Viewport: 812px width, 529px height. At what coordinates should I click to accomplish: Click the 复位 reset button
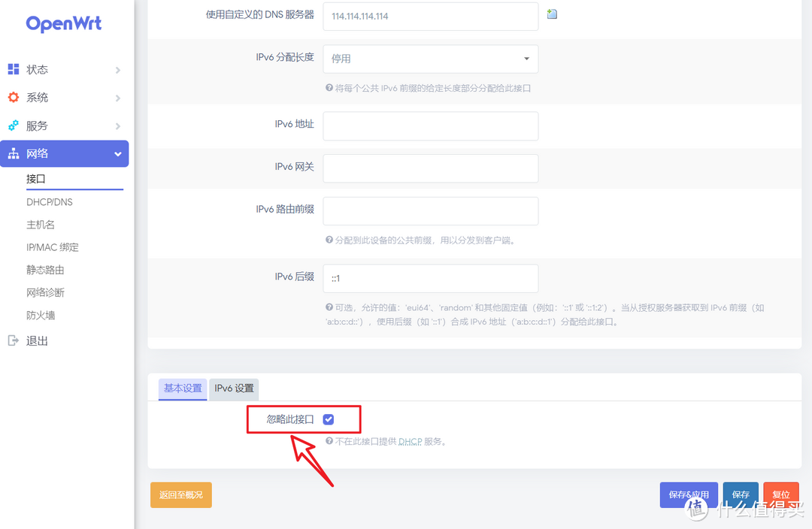pos(781,494)
